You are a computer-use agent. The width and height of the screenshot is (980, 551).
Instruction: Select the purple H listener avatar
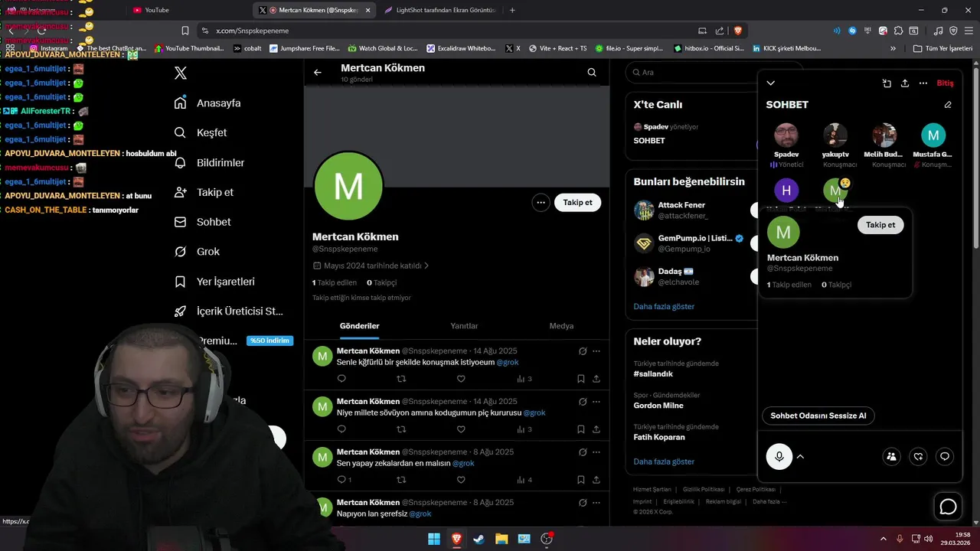(786, 190)
